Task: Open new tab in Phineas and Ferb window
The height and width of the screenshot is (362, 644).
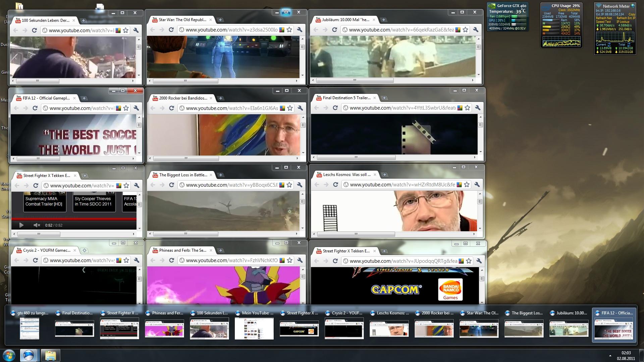Action: pos(220,250)
